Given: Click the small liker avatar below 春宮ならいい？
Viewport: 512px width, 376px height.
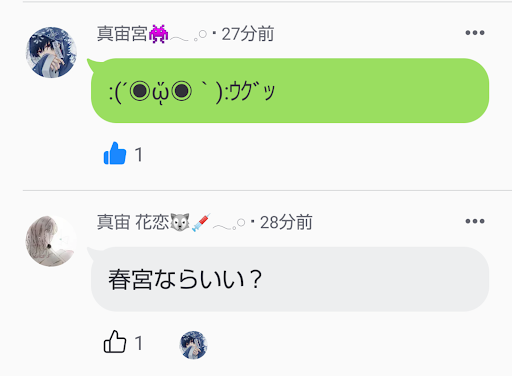Looking at the screenshot, I should pyautogui.click(x=193, y=345).
